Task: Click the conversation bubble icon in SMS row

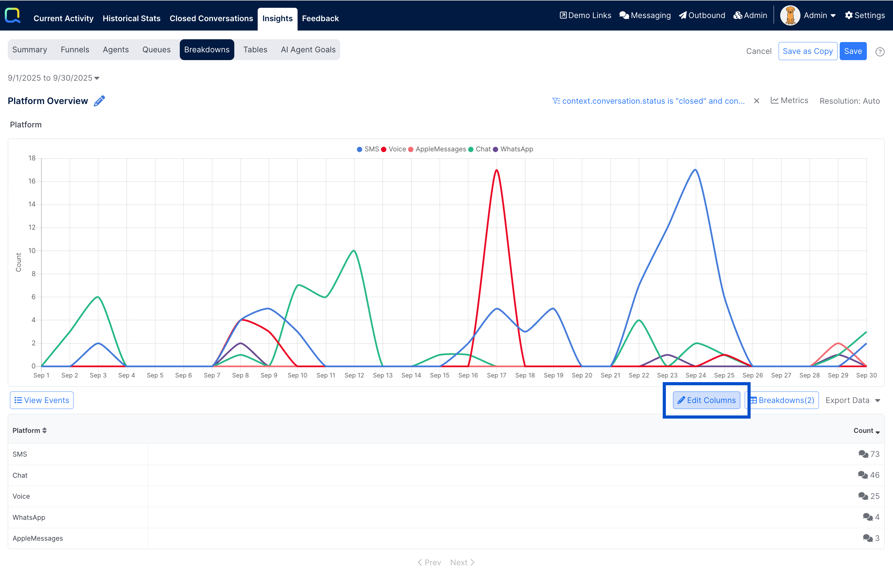Action: 863,454
